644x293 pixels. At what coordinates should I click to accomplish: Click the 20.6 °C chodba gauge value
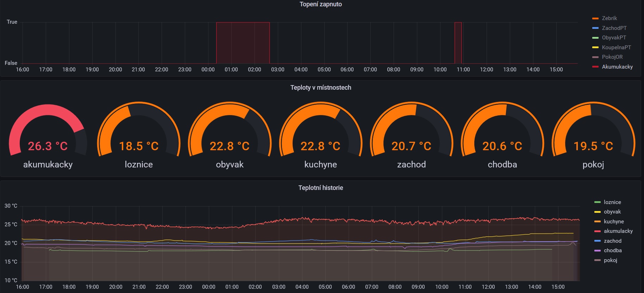point(502,146)
